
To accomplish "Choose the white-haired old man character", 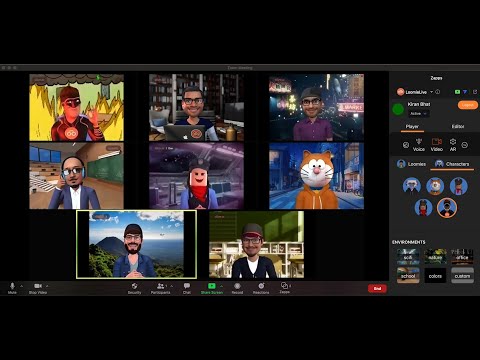I will click(412, 186).
